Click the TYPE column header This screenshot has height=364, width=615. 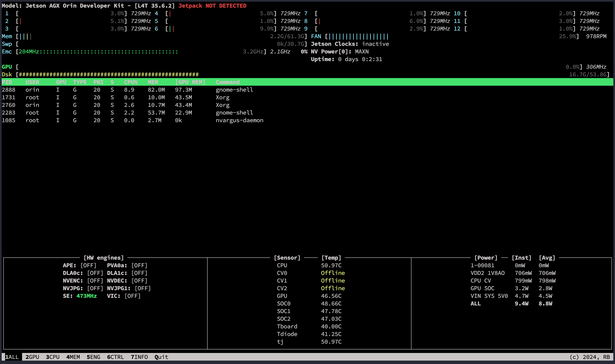pos(80,82)
